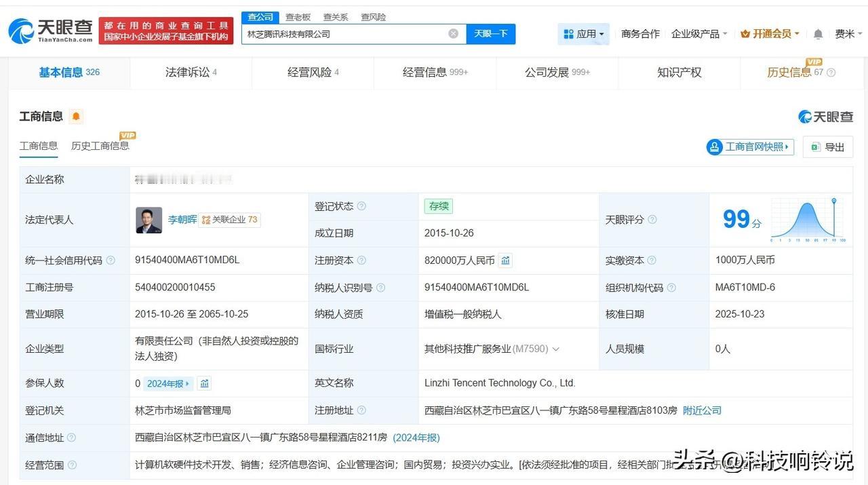
Task: Click the legal representative's photo thumbnail
Action: [149, 220]
